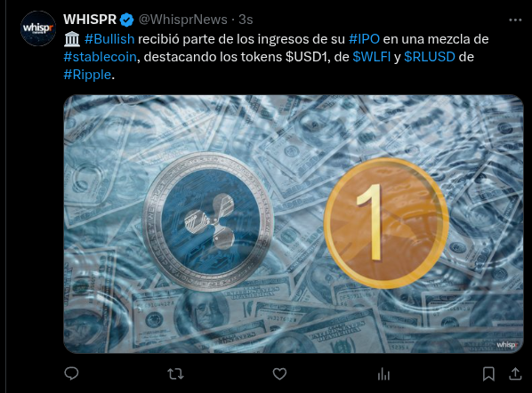Repost this tweet via the retweet icon

[176, 374]
